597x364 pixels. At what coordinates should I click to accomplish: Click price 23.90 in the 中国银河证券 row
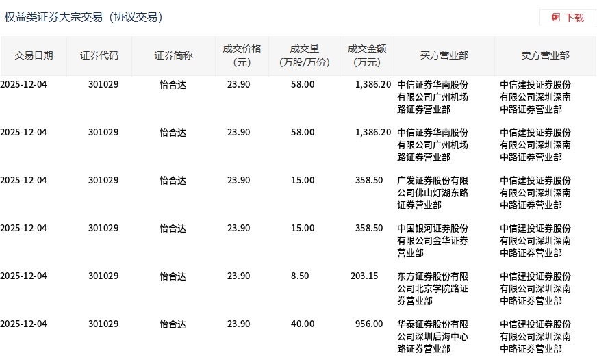point(239,228)
